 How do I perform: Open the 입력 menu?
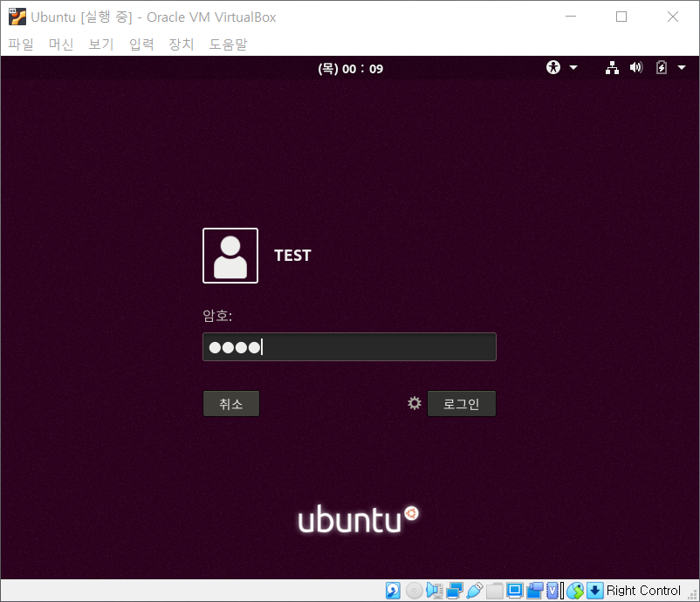point(141,44)
